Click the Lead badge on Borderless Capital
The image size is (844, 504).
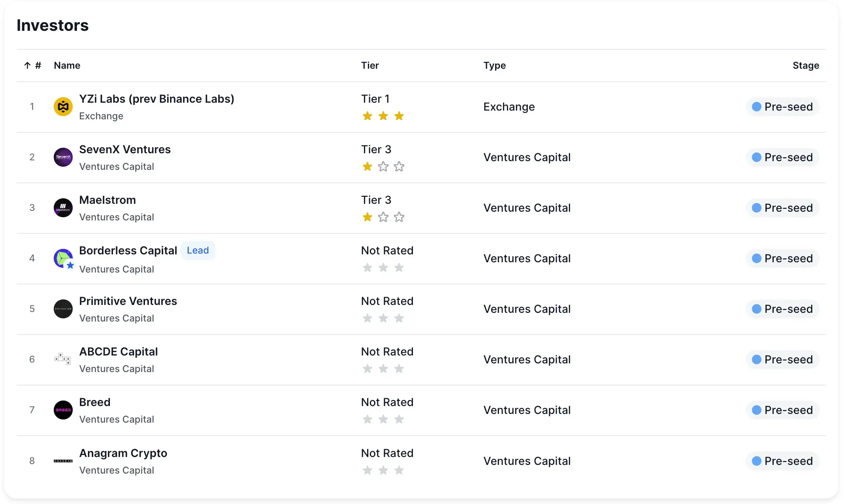click(x=198, y=250)
